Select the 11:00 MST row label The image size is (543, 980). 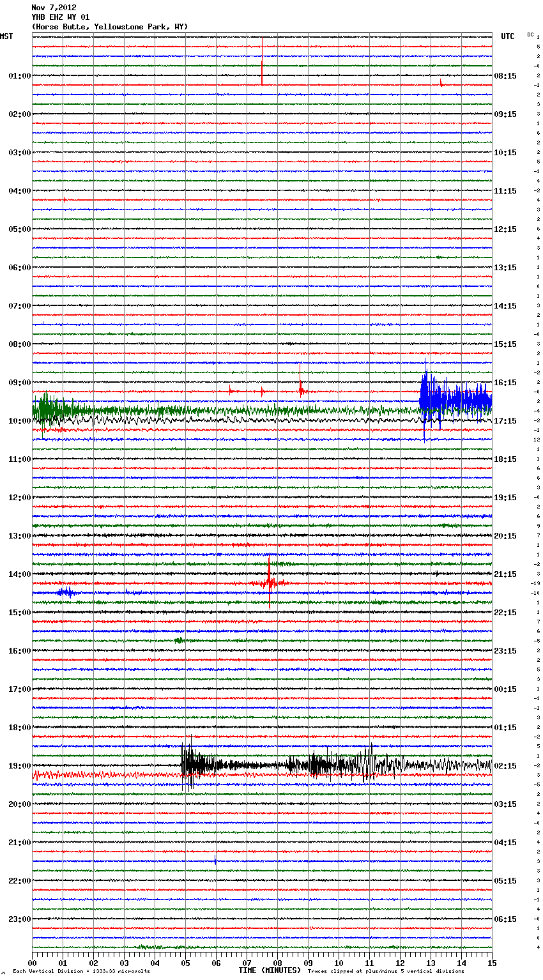20,459
